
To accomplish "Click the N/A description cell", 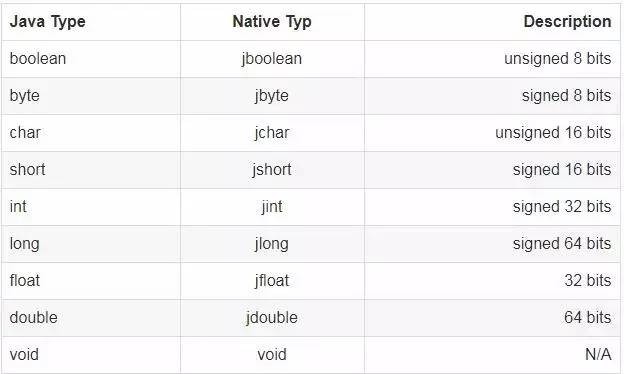I will [x=598, y=354].
